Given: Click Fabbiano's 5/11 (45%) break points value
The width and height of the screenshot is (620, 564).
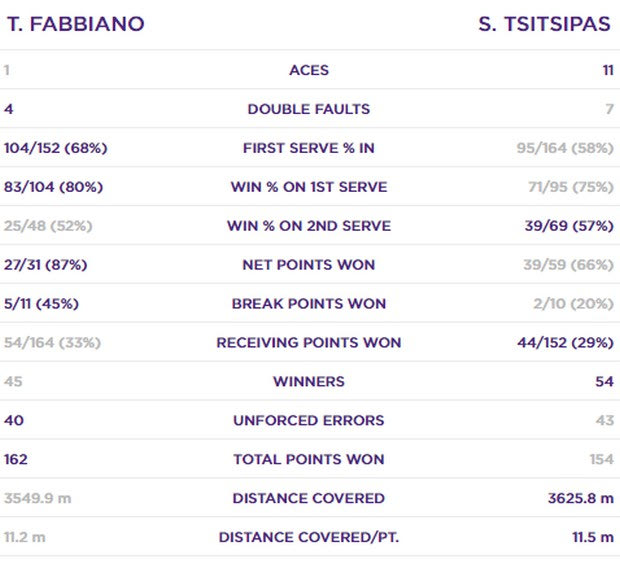Looking at the screenshot, I should 42,303.
